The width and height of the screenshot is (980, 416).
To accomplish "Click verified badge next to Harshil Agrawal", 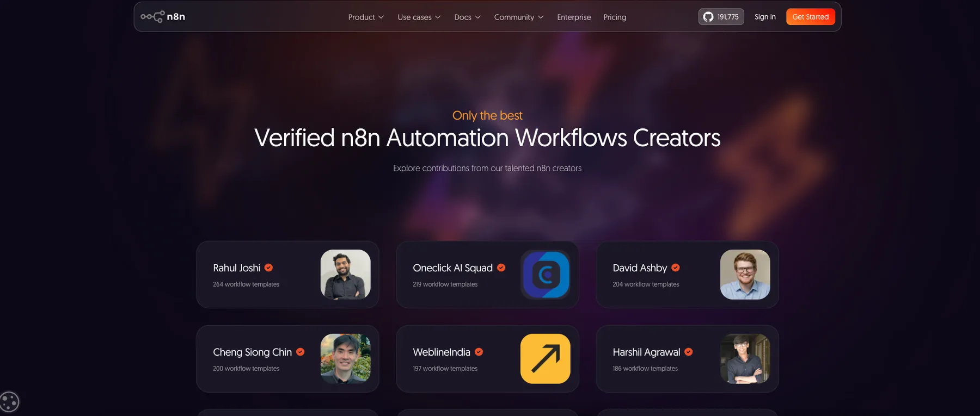I will 688,352.
